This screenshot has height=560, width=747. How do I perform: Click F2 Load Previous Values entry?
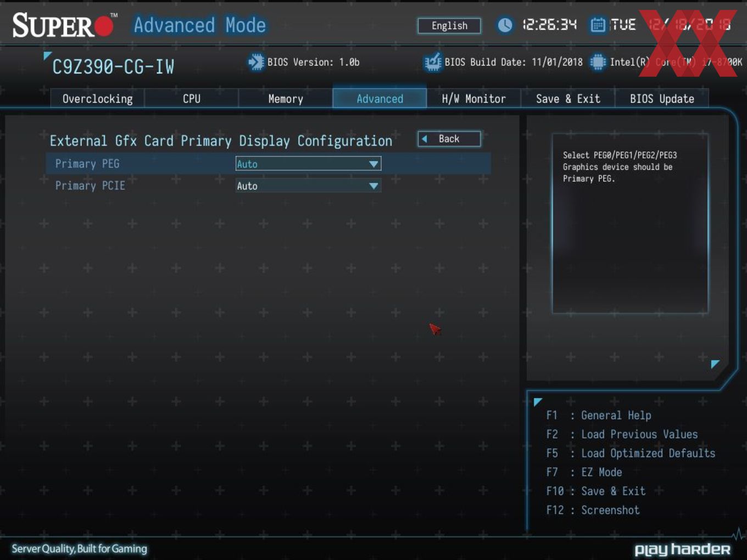point(622,434)
